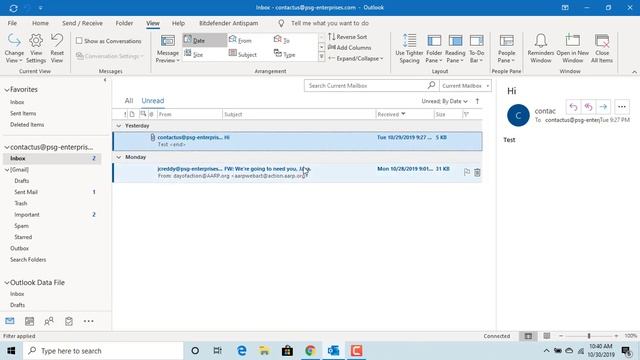Delete the jcreddy message with trash icon
Image resolution: width=640 pixels, height=360 pixels.
tap(477, 172)
